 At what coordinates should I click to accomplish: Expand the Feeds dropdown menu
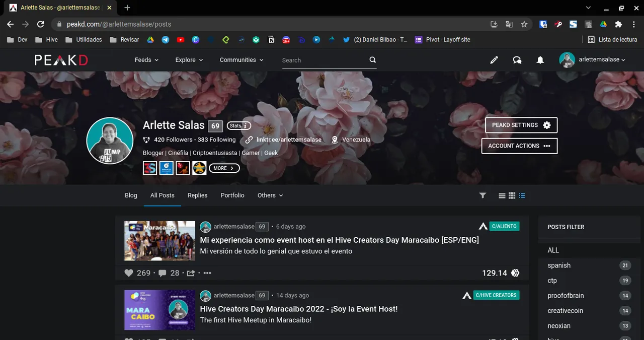(146, 60)
